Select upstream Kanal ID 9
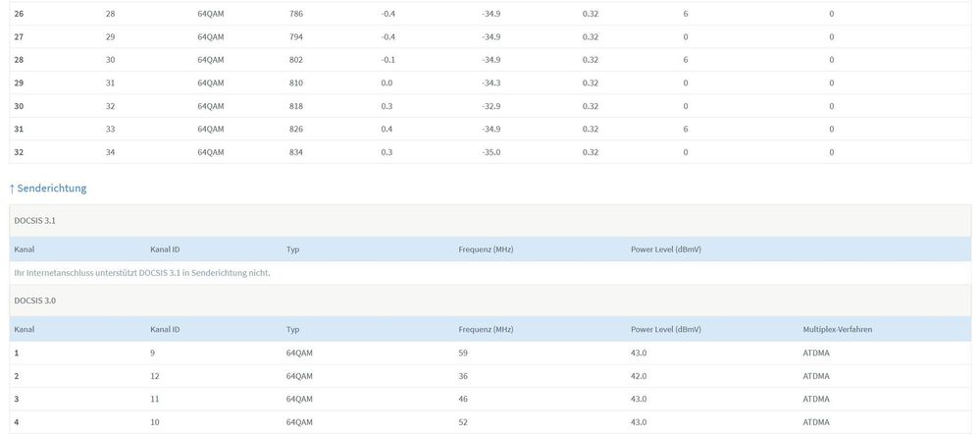 point(152,353)
